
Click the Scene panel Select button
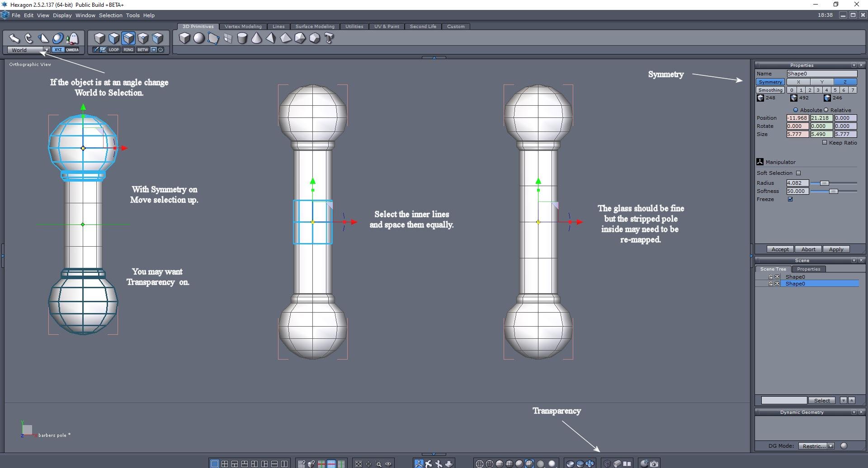822,400
